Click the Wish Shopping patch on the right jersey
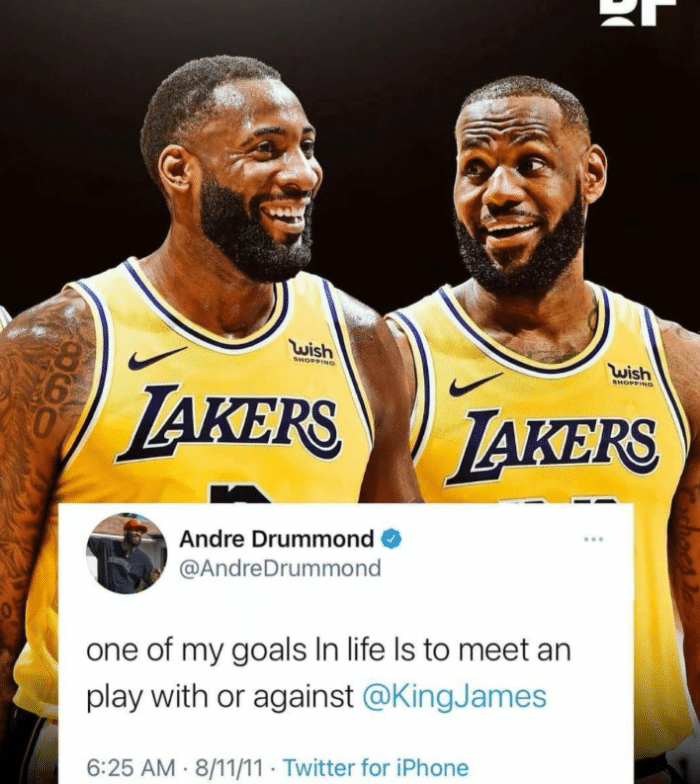The height and width of the screenshot is (784, 700). click(x=630, y=376)
